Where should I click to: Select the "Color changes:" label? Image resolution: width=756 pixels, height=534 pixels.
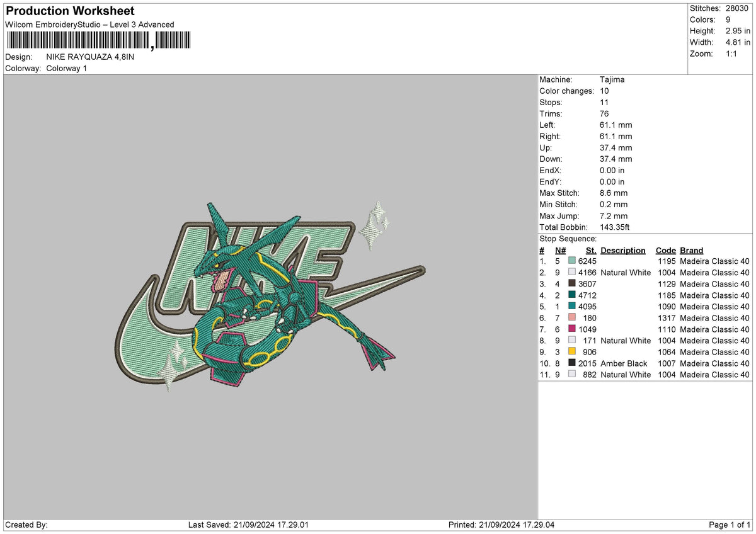coord(566,91)
